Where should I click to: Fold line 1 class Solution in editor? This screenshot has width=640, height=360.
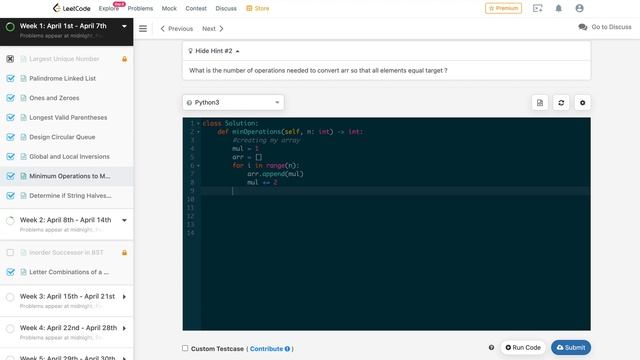[198, 123]
